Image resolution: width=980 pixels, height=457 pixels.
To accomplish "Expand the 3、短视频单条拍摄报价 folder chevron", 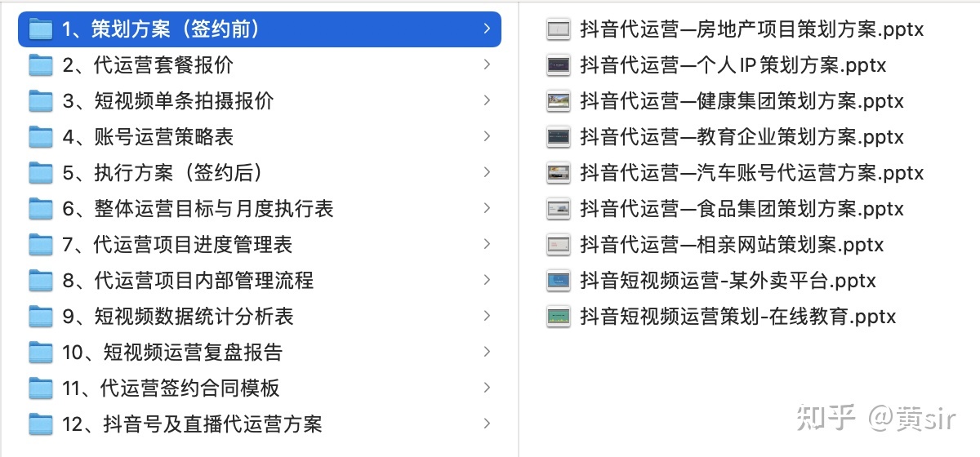I will (487, 101).
